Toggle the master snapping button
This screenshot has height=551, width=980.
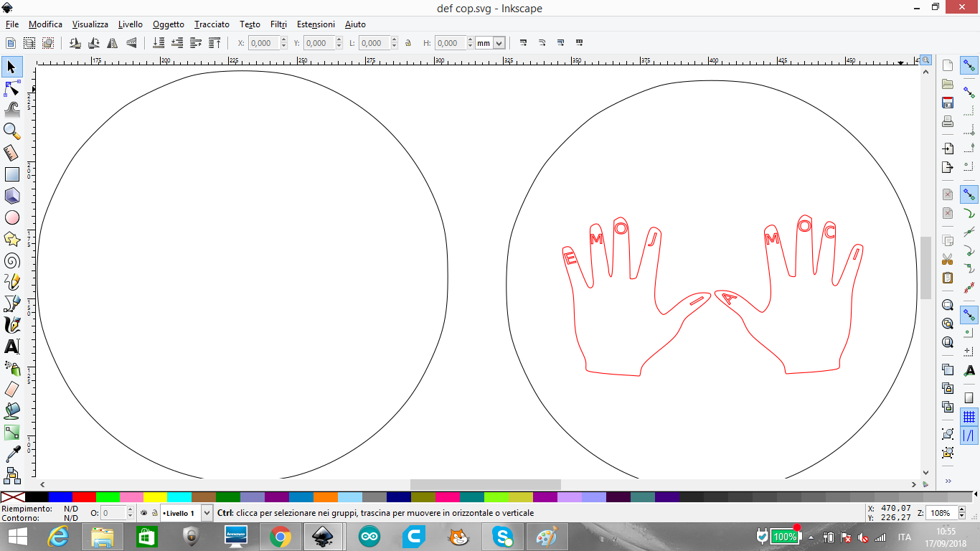969,66
